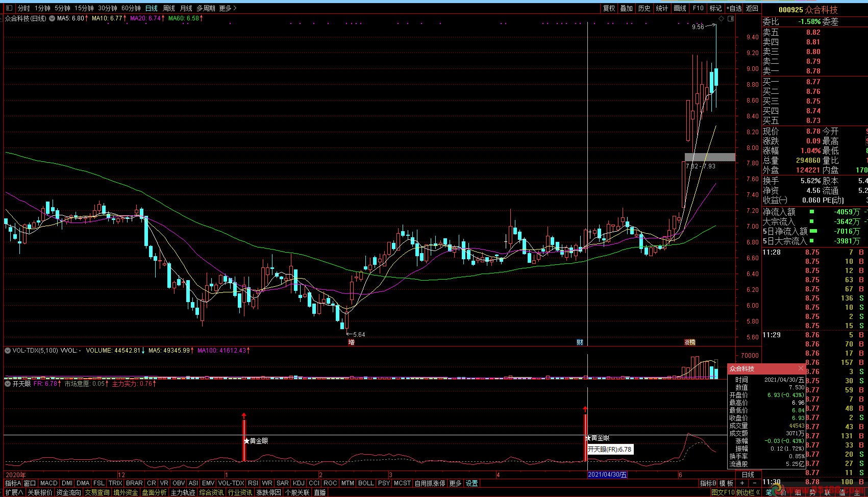Open the 历史 history view
This screenshot has width=868, height=497.
[644, 8]
